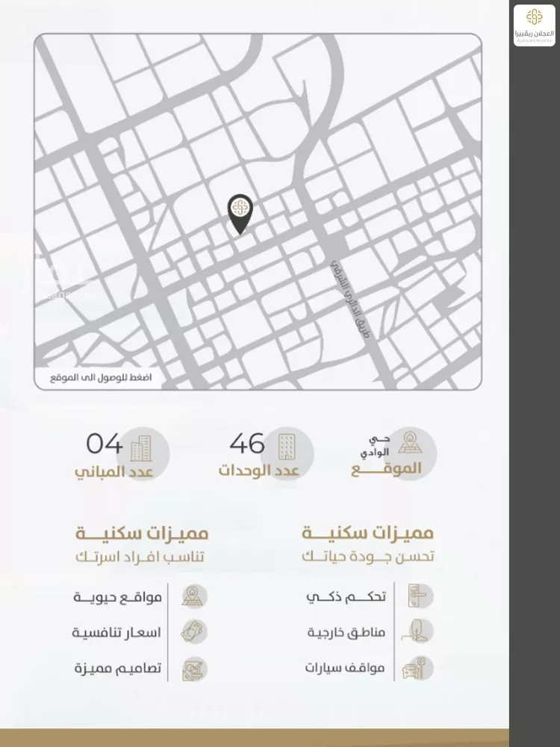Click the icon beside مواقع حيوية
The height and width of the screenshot is (747, 560).
coord(193,597)
